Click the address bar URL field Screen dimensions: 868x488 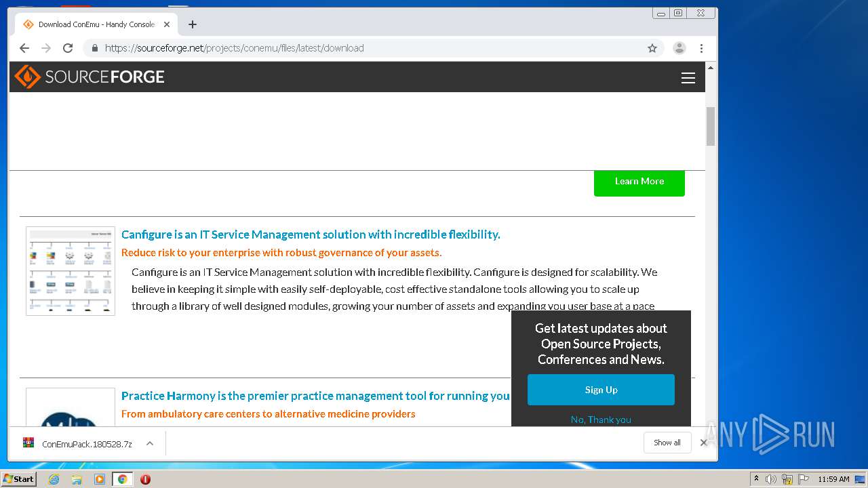(x=373, y=48)
